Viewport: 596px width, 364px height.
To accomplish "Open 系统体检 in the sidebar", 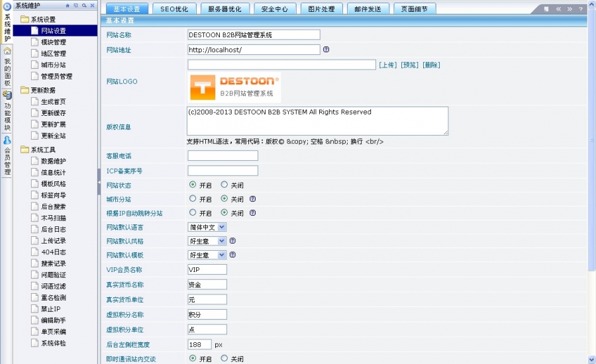I will coord(53,343).
